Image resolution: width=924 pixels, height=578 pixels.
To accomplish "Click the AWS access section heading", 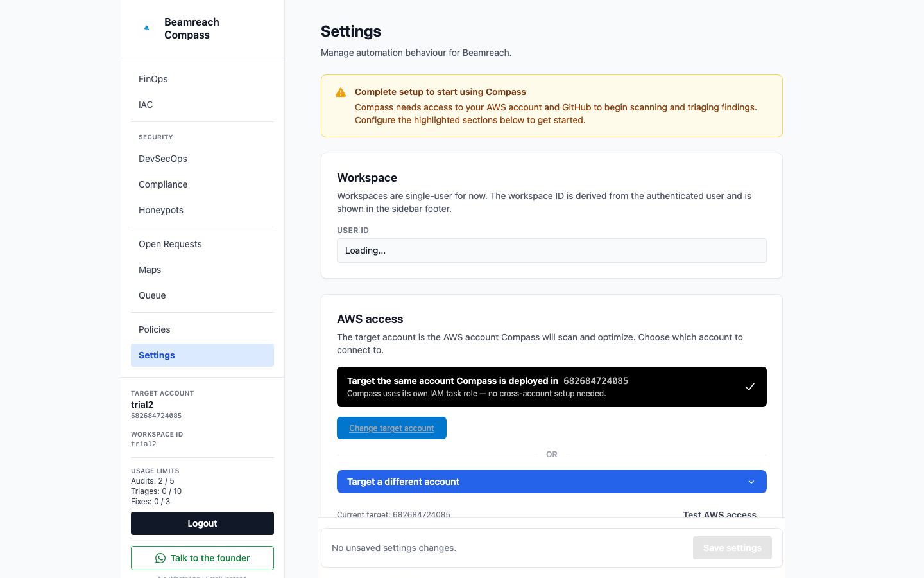I will click(370, 319).
